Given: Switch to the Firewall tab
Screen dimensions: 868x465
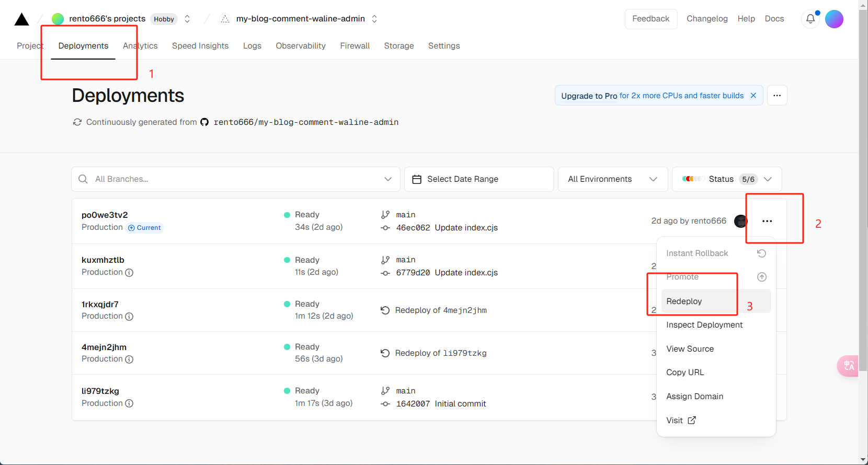Looking at the screenshot, I should (x=355, y=46).
